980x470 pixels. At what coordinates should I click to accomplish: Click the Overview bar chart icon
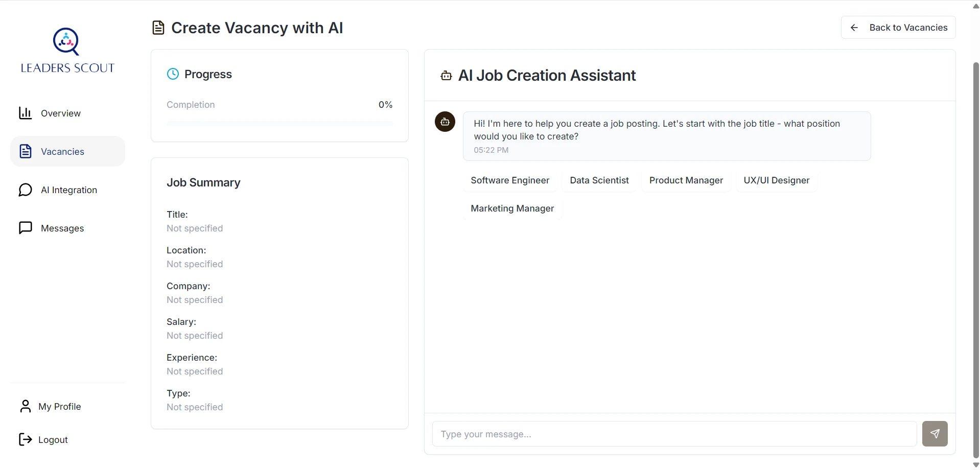click(25, 113)
